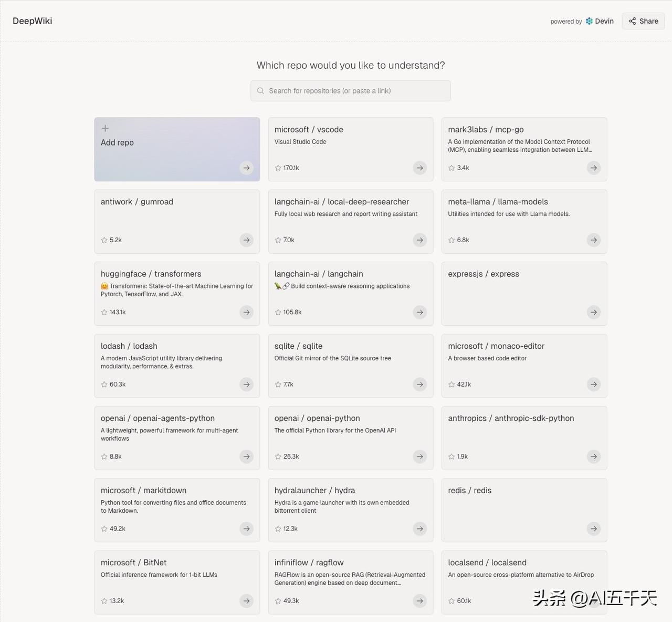Open langchain-ai / langchain title
This screenshot has height=622, width=672.
(319, 274)
